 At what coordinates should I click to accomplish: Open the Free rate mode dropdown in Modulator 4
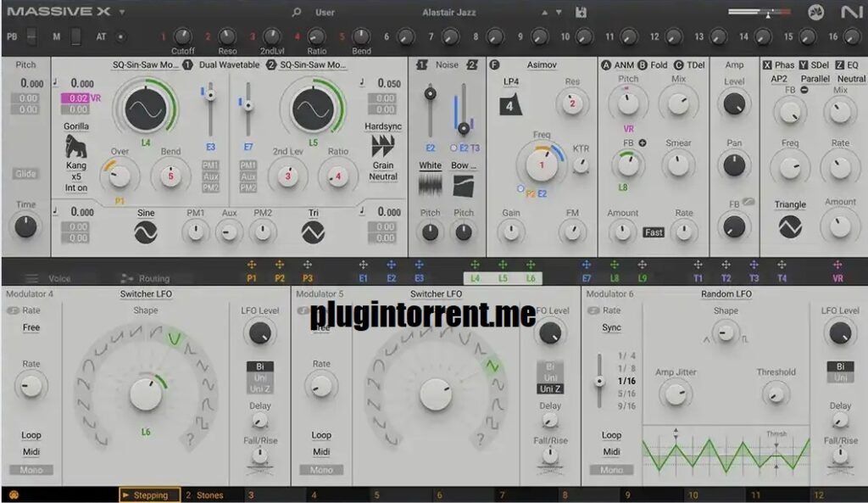click(x=31, y=327)
